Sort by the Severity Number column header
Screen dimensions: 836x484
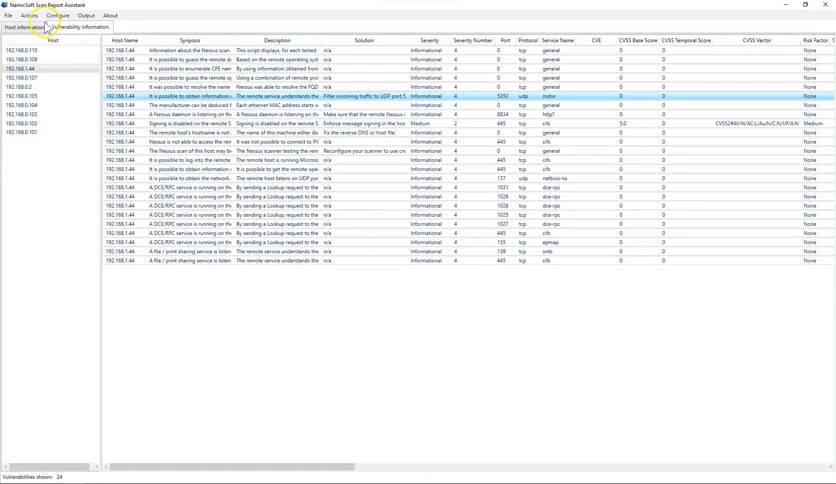(473, 41)
